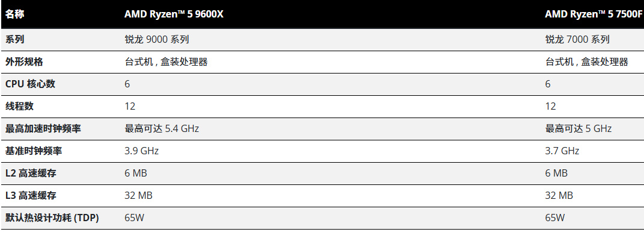Click the 基准时钟频率 row label
Viewport: 644px width, 232px height.
[x=33, y=151]
